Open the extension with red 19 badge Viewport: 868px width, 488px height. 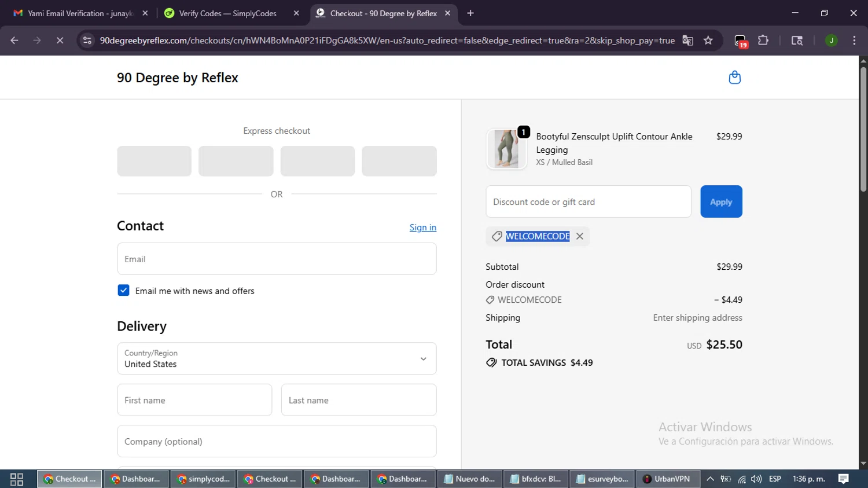pos(741,41)
